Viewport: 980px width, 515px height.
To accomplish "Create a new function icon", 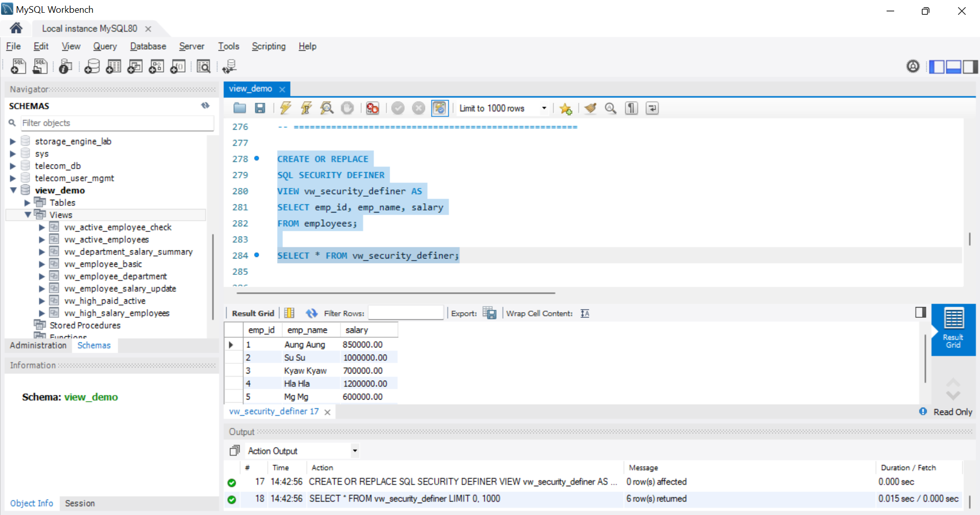I will click(178, 66).
